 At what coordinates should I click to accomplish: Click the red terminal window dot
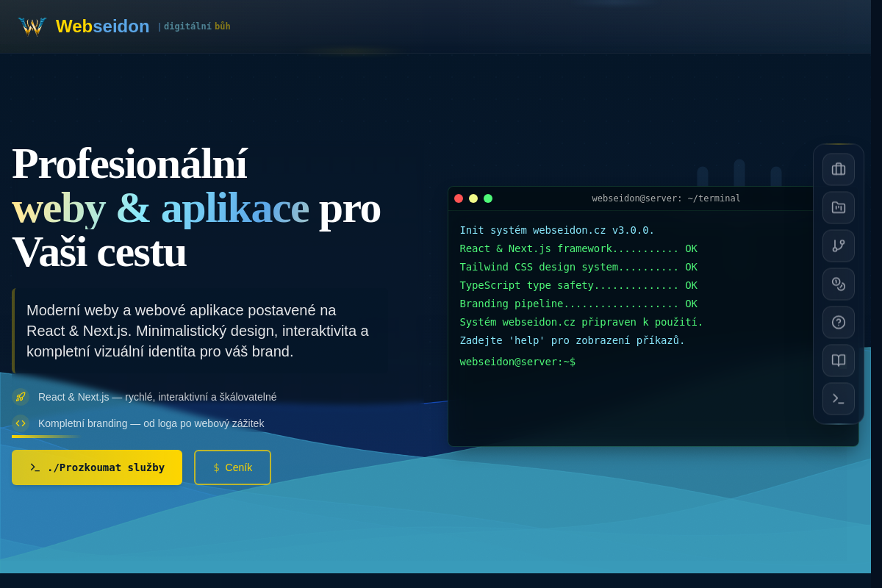pos(459,198)
